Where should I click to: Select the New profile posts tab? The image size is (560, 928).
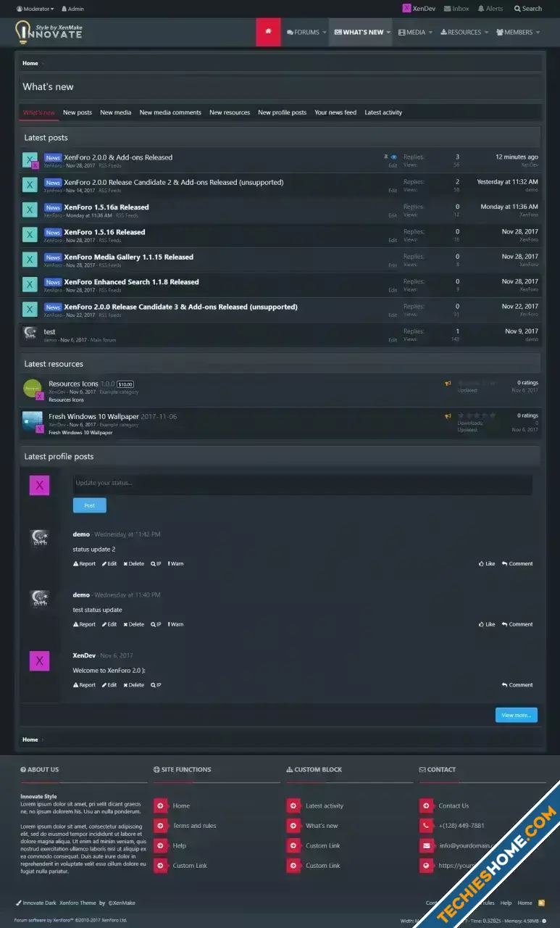point(282,112)
